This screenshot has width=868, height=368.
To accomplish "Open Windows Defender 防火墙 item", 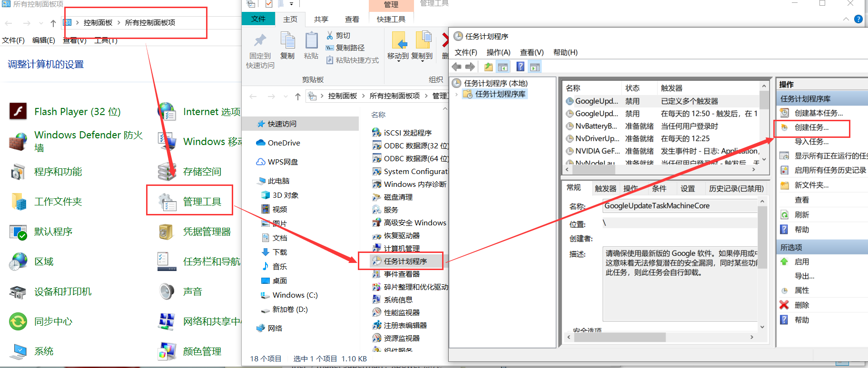I will coord(76,141).
